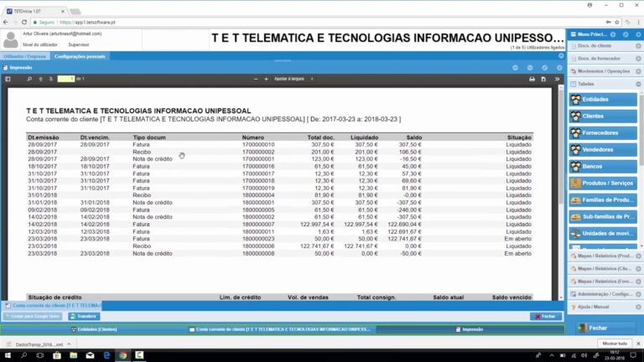Open Famílias de Produtos entry
The image size is (644, 362).
603,200
